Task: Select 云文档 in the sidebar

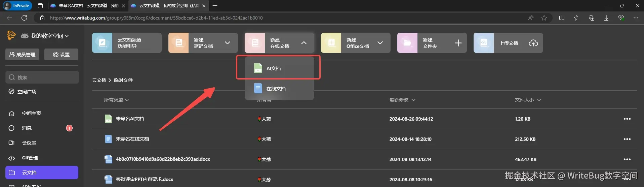Action: click(42, 173)
